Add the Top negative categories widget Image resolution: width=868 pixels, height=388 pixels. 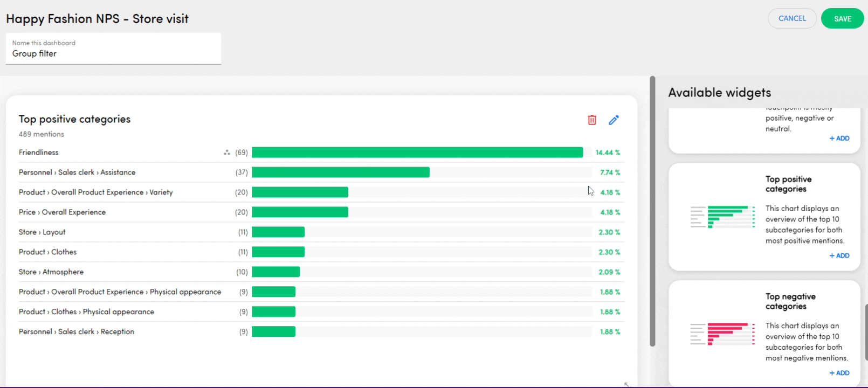[x=839, y=373]
